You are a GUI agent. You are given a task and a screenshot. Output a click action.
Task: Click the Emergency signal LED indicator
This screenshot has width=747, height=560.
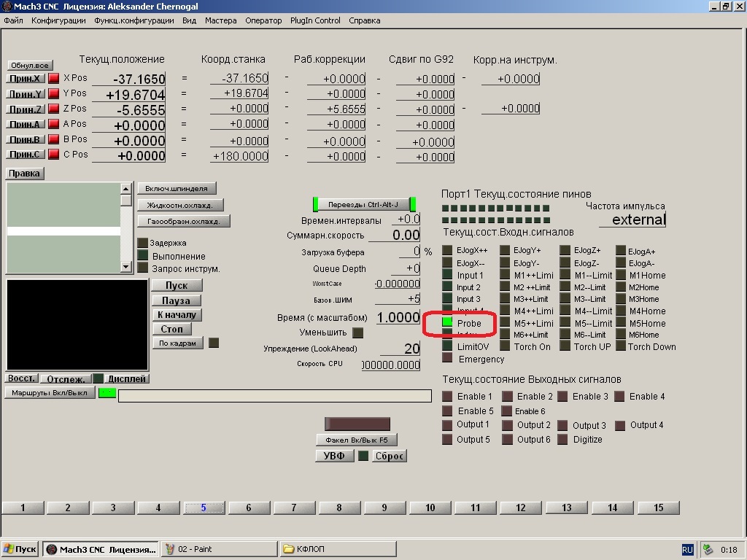point(447,358)
